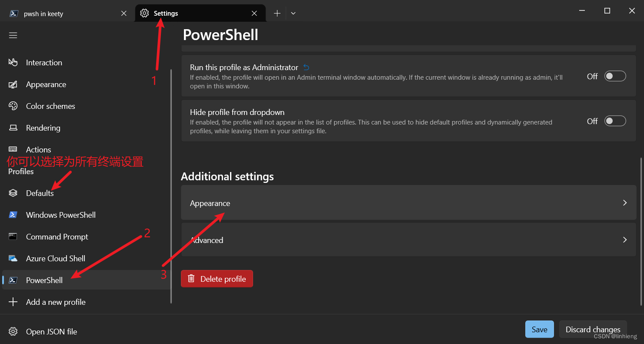Click the PowerShell profile icon in sidebar
This screenshot has height=344, width=644.
click(x=13, y=280)
